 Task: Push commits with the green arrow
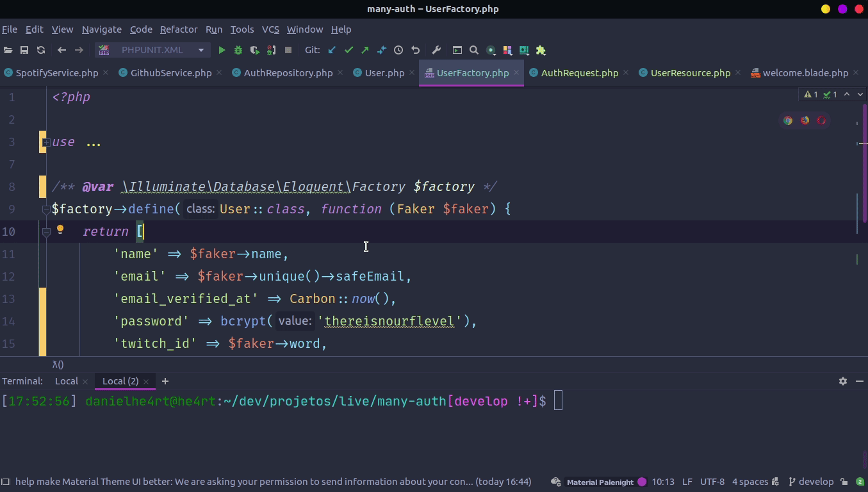pyautogui.click(x=365, y=50)
